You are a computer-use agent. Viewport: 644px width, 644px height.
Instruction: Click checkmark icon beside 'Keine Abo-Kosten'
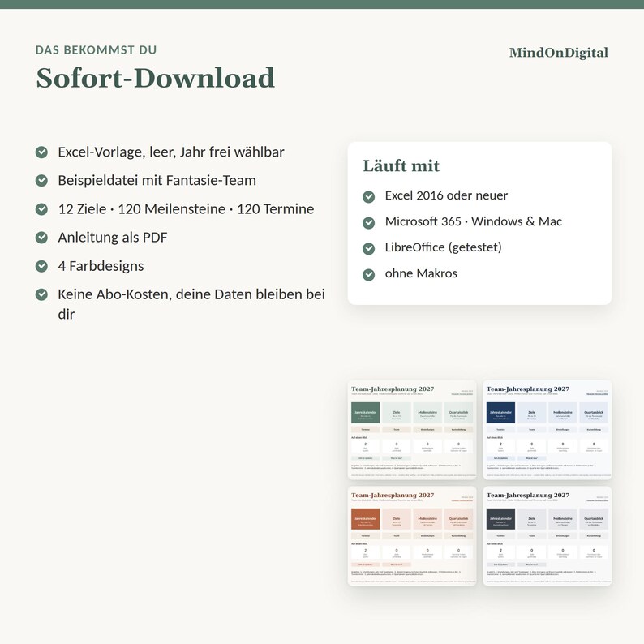tap(41, 294)
